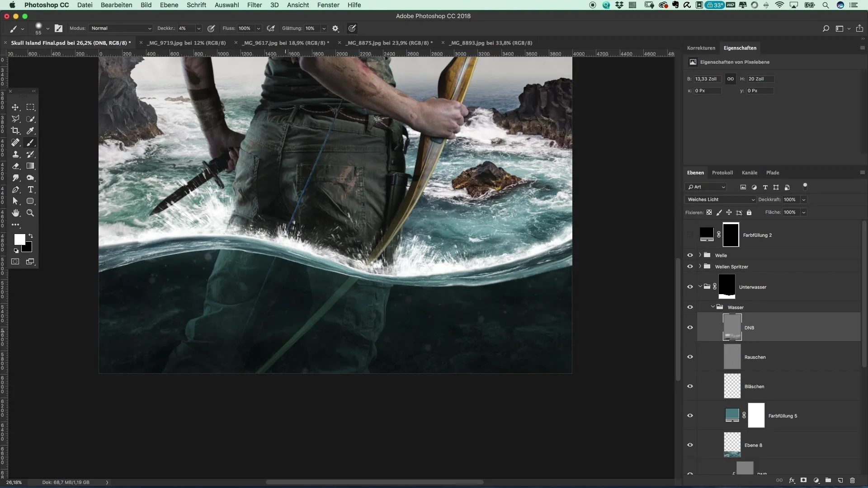
Task: Switch to the Kanäle tab
Action: tap(749, 173)
